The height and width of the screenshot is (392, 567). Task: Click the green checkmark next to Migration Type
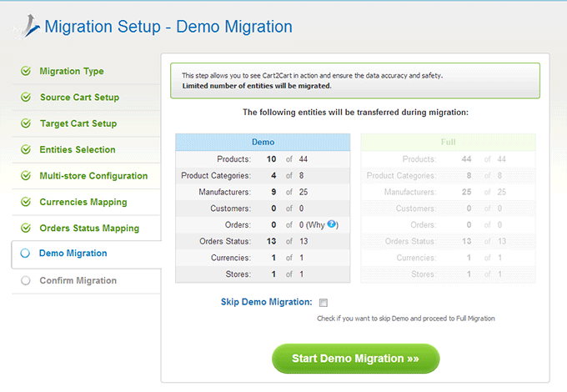point(26,71)
